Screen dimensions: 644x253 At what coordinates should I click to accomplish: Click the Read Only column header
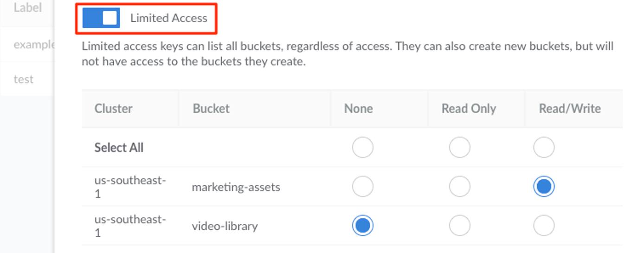[469, 109]
